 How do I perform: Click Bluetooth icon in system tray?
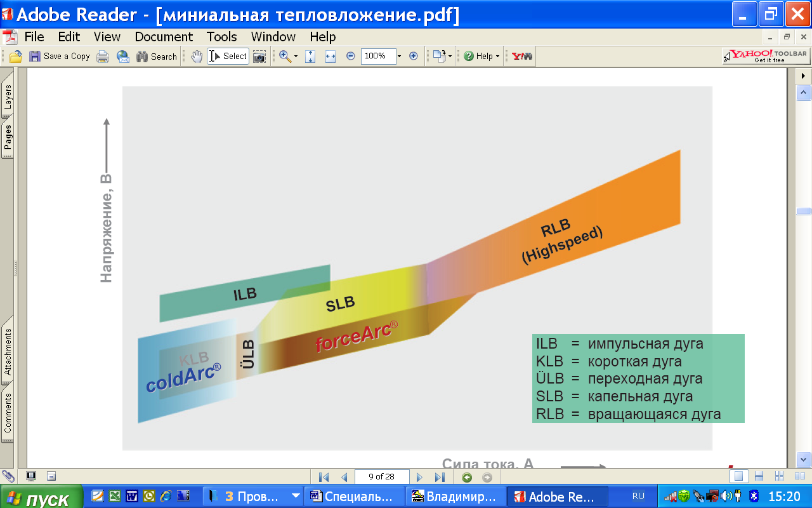coord(754,496)
